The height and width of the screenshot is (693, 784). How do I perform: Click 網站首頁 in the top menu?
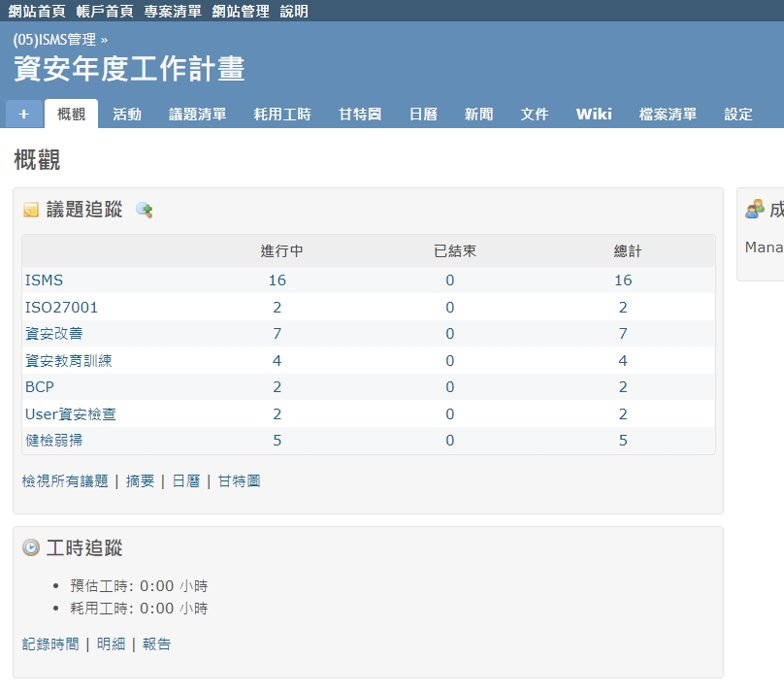click(x=37, y=12)
